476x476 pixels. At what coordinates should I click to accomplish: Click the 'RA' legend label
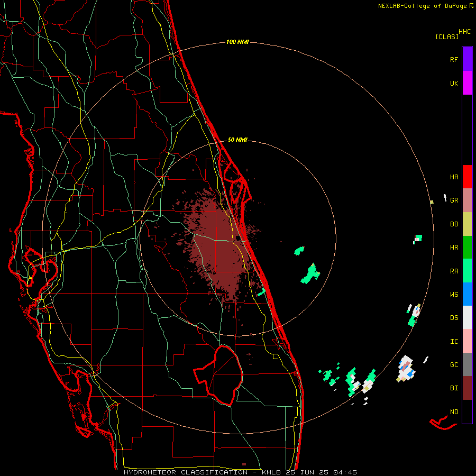point(454,271)
